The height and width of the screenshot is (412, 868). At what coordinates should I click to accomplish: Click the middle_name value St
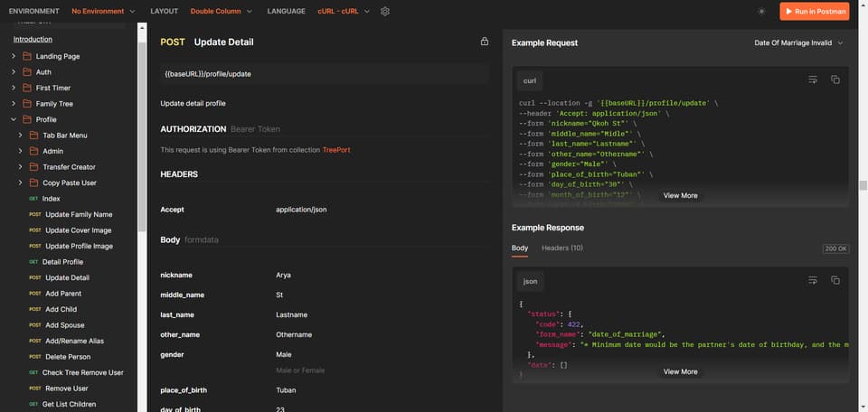click(279, 295)
